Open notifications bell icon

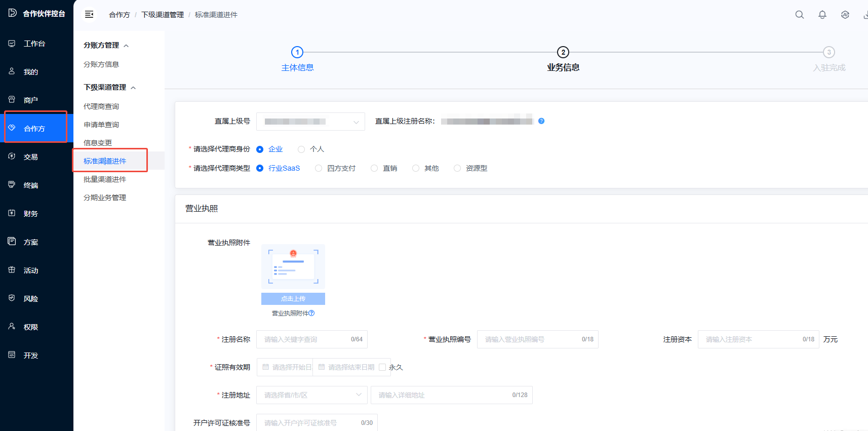click(822, 15)
